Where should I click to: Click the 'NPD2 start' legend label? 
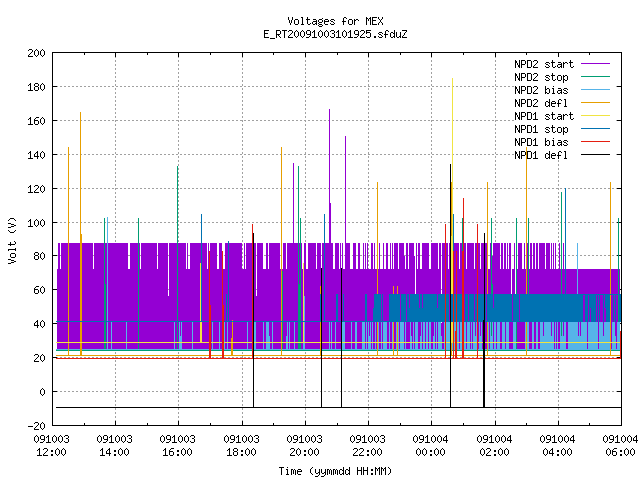point(544,64)
